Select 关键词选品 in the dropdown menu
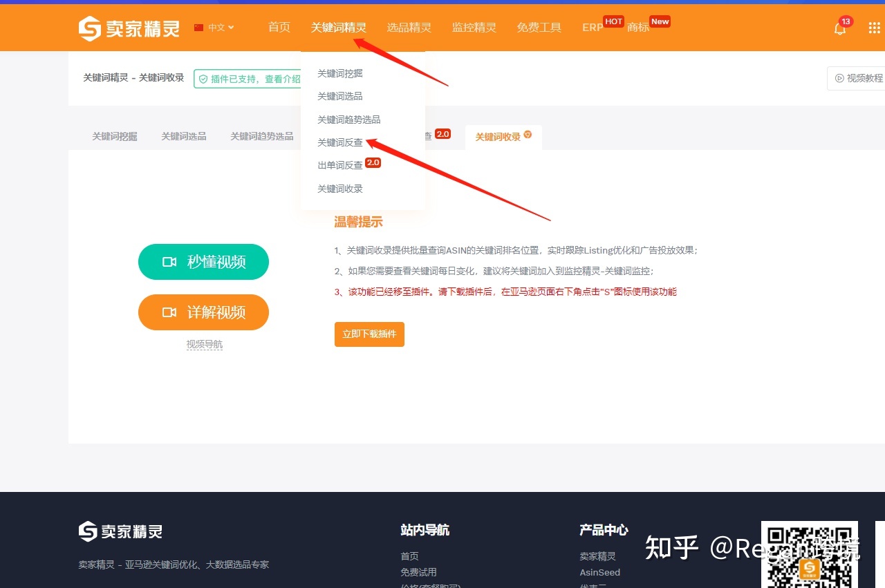885x588 pixels. pyautogui.click(x=340, y=96)
